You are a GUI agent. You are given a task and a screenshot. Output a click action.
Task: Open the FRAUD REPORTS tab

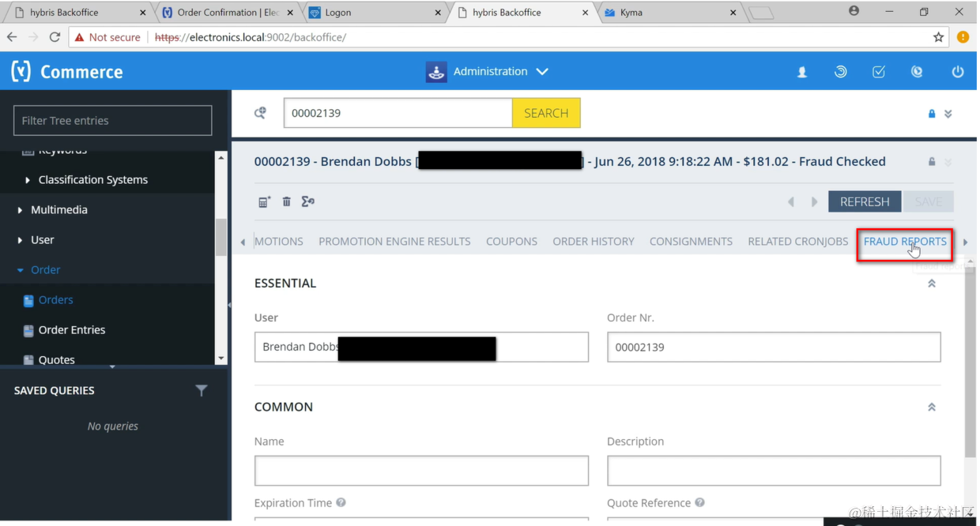click(904, 242)
